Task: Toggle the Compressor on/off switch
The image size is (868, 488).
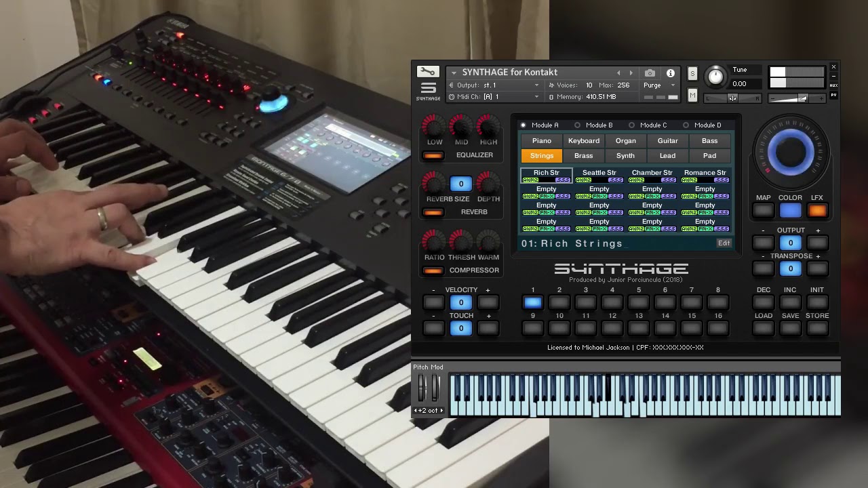Action: 433,271
